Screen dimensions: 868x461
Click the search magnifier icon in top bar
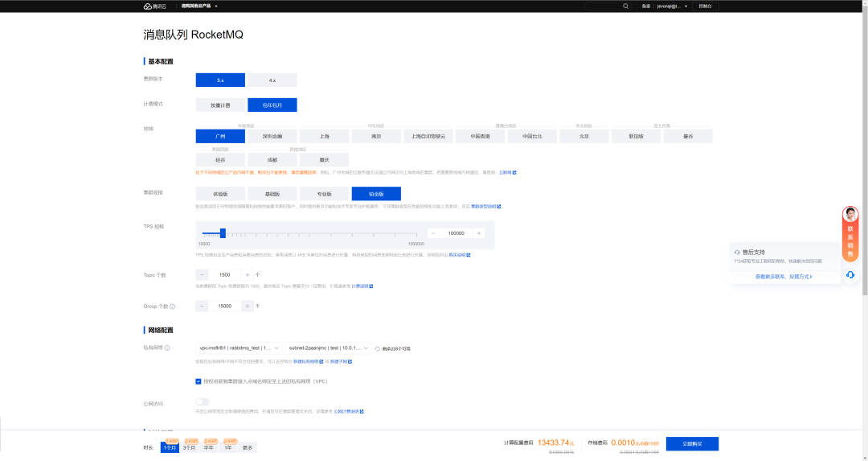pos(625,6)
